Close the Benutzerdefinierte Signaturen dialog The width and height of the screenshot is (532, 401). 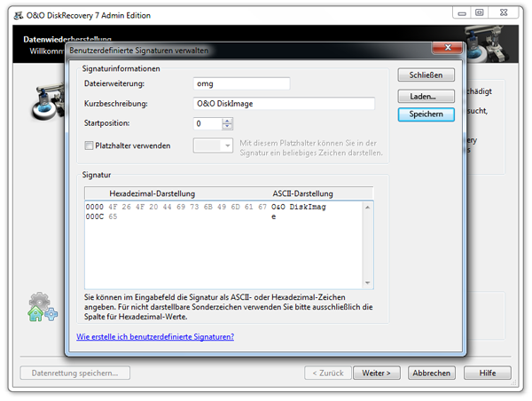[x=448, y=48]
